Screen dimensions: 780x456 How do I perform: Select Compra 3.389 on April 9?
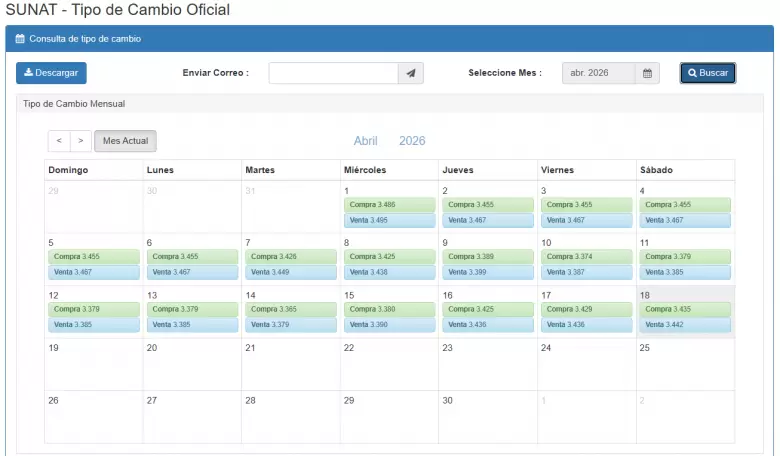point(487,257)
